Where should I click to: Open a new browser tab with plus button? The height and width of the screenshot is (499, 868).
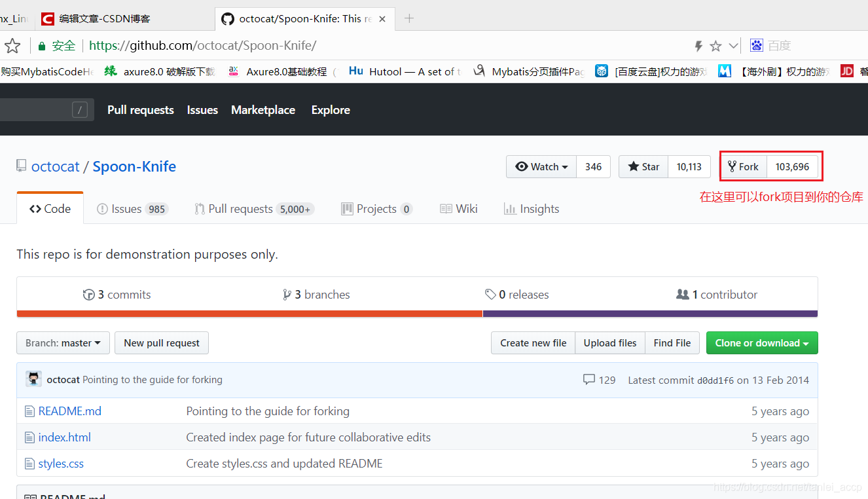click(x=409, y=18)
